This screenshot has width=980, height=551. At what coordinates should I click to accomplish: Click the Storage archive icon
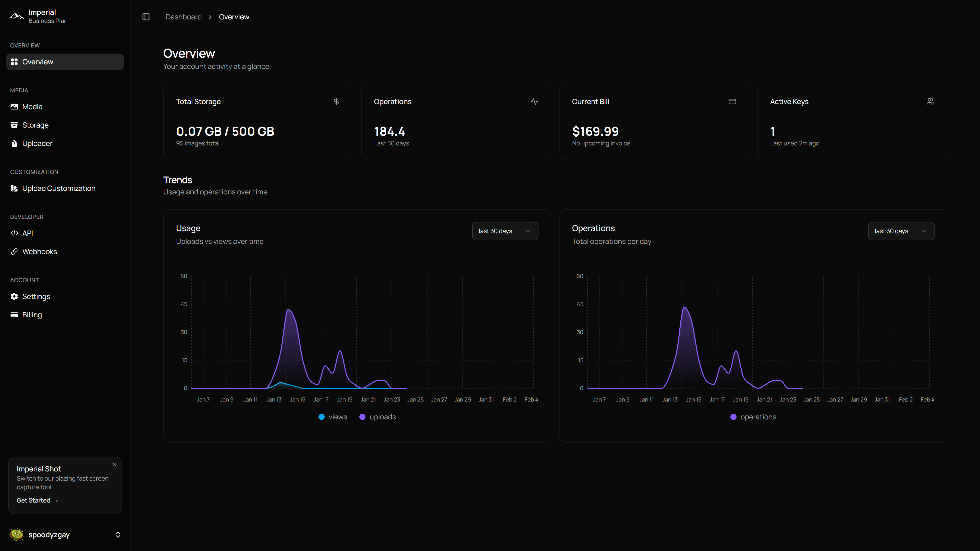pos(14,125)
